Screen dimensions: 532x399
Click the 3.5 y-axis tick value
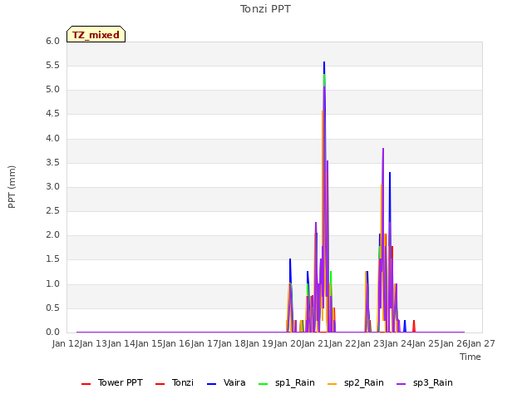[x=52, y=163]
